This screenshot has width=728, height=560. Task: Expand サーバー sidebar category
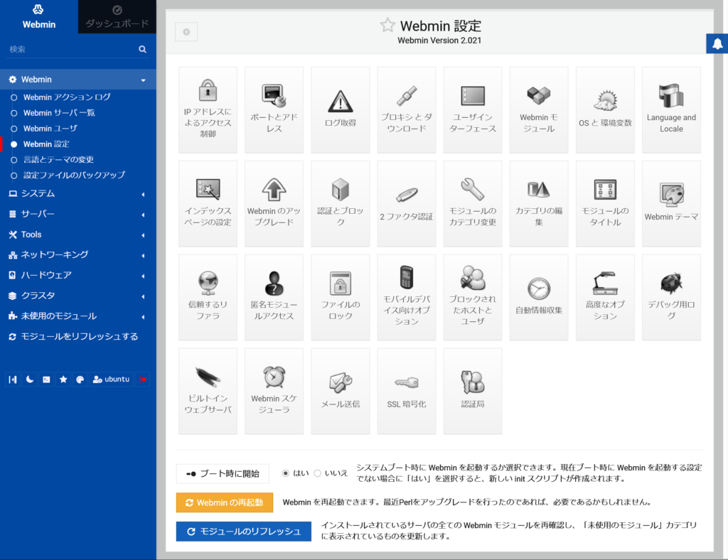(78, 214)
